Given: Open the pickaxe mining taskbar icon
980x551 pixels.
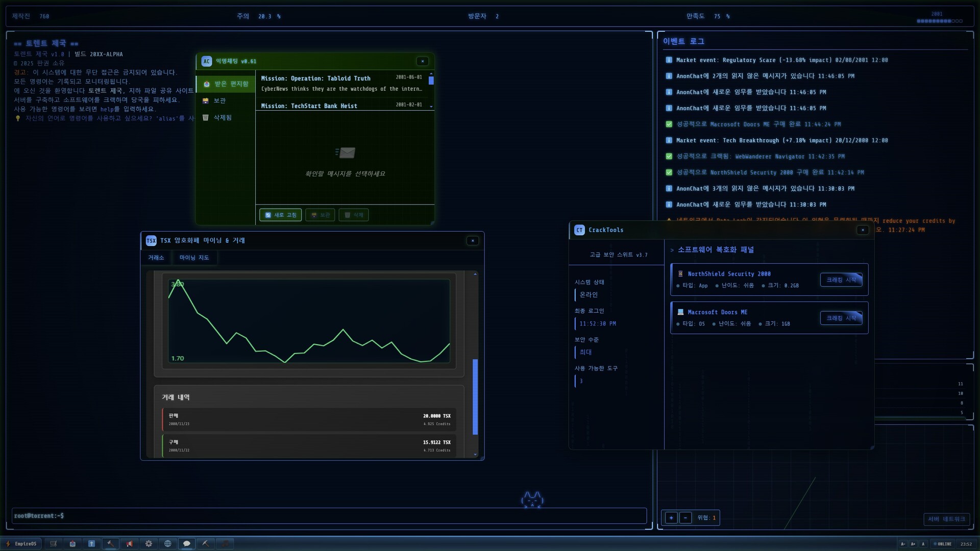Looking at the screenshot, I should (x=206, y=544).
